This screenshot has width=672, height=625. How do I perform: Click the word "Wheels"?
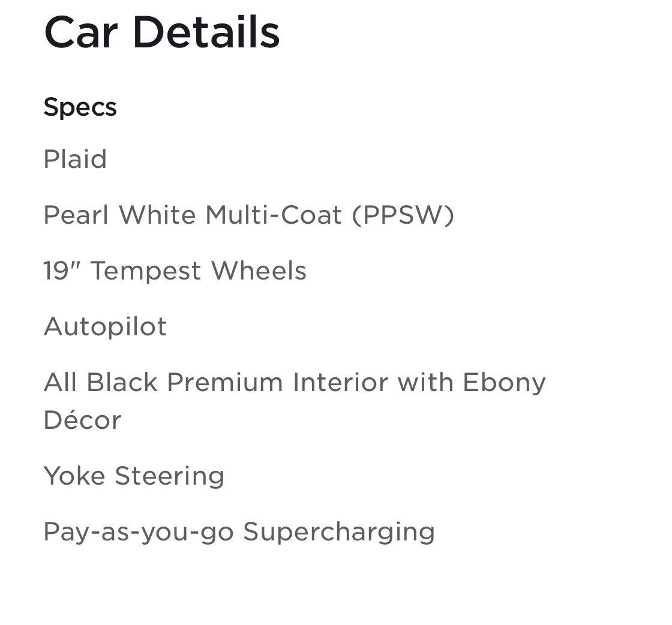pos(259,271)
